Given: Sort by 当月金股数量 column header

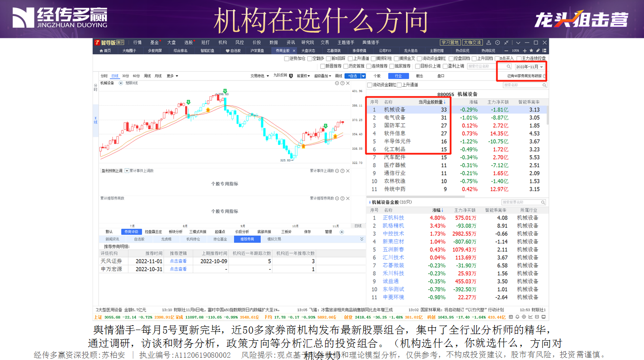Looking at the screenshot, I should coord(432,102).
